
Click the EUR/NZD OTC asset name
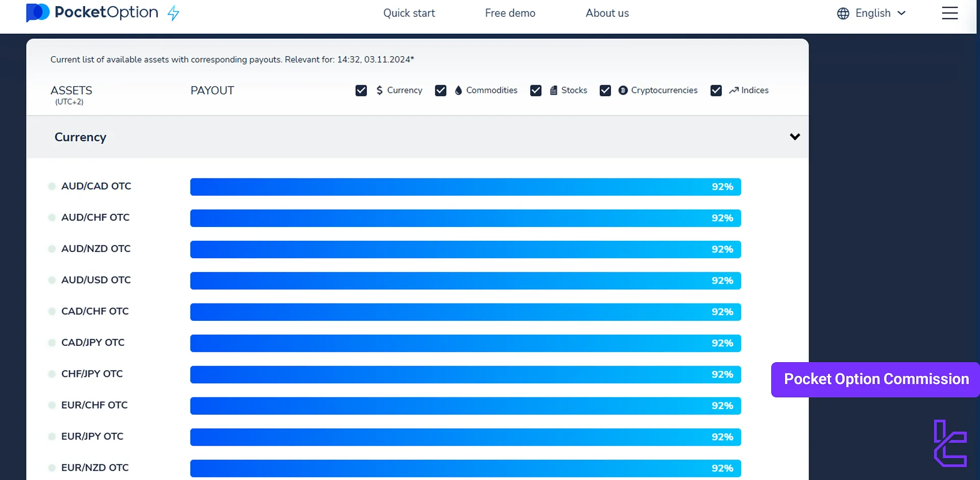(95, 468)
